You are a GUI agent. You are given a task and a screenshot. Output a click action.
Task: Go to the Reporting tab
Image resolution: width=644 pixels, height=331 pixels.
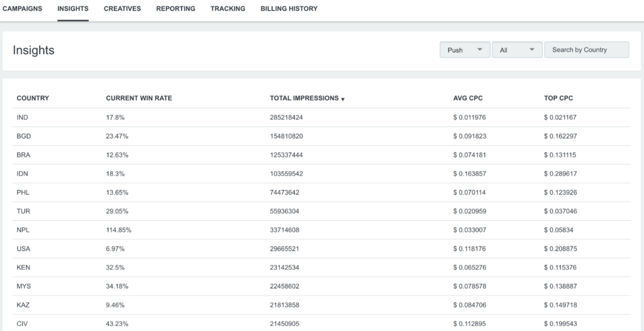pyautogui.click(x=175, y=9)
